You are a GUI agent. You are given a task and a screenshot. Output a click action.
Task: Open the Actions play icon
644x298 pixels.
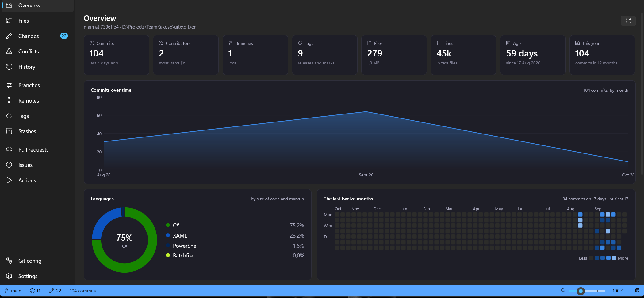point(9,180)
